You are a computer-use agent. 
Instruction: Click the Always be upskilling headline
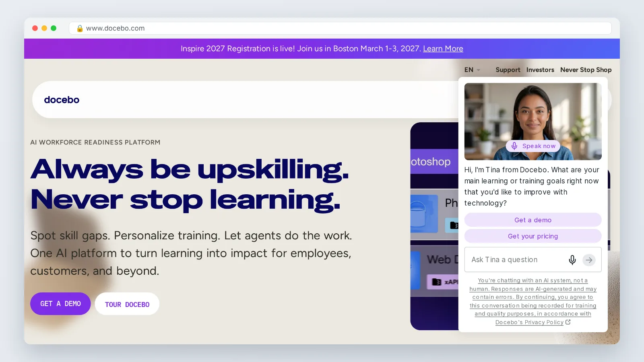pyautogui.click(x=190, y=184)
